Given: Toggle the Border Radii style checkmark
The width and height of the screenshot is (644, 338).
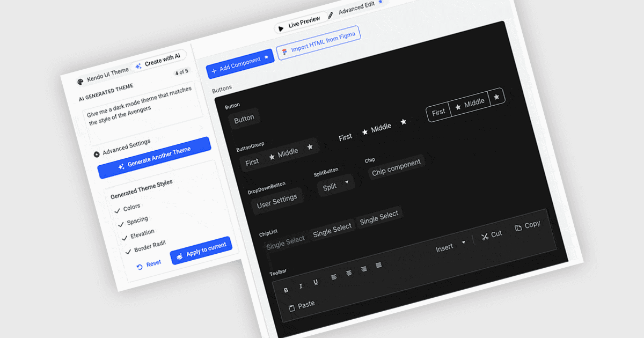Looking at the screenshot, I should tap(128, 251).
